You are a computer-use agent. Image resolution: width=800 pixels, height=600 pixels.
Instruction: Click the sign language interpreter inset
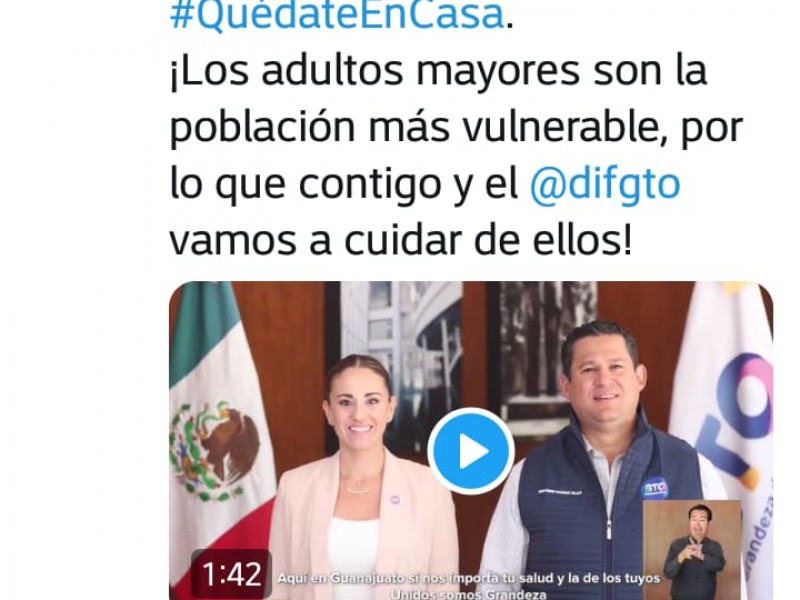(x=692, y=550)
